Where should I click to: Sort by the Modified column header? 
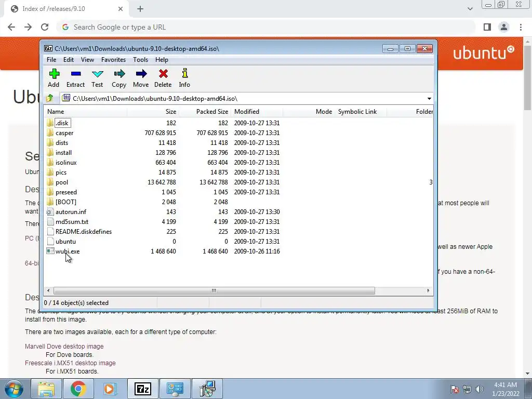(x=257, y=112)
